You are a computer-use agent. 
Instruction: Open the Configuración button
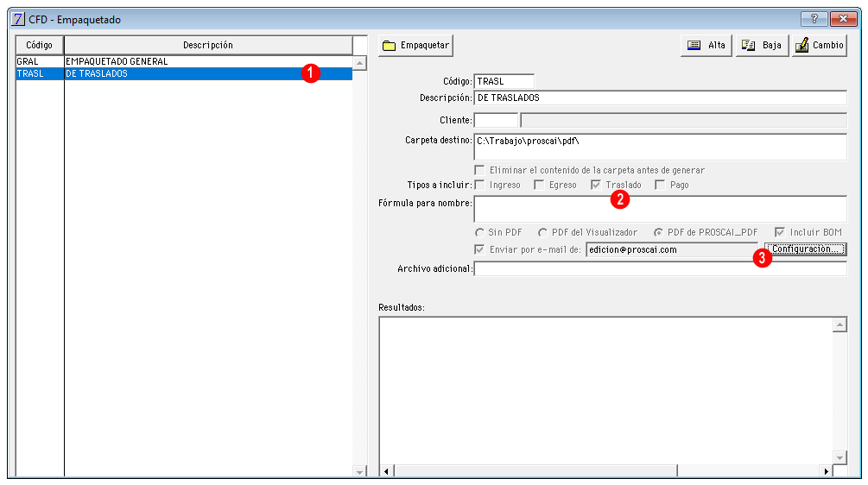(x=806, y=249)
